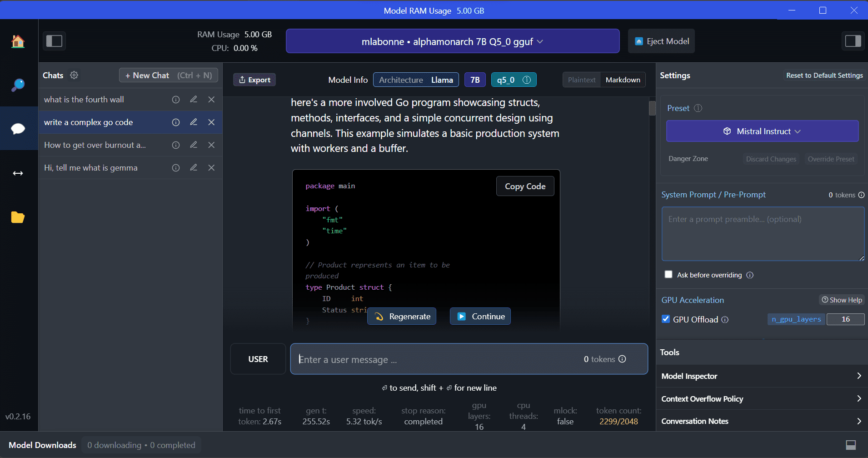Open the Model Downloads panel

(43, 445)
